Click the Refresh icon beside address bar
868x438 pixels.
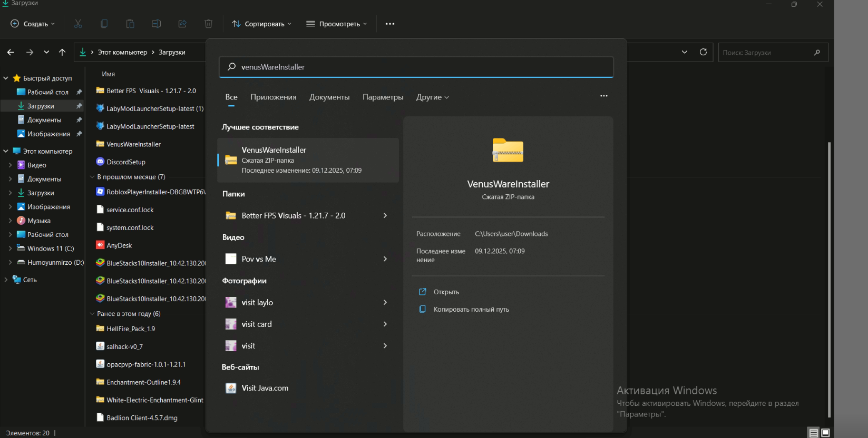click(703, 52)
